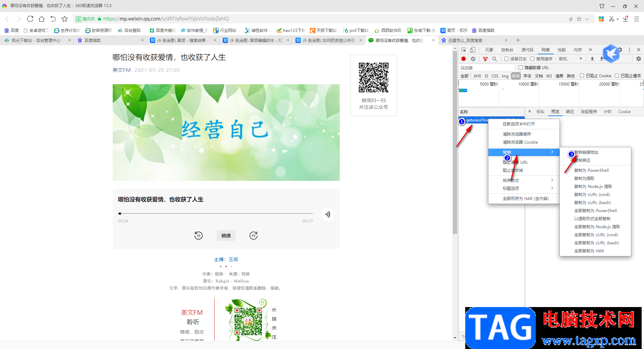Expand the 复制 submenu
The width and height of the screenshot is (644, 349).
(x=524, y=152)
